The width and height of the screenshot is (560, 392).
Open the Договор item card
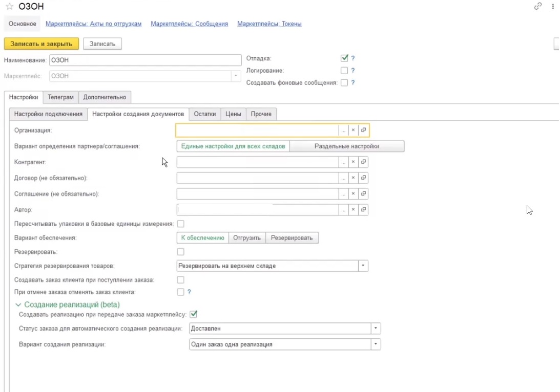[363, 178]
